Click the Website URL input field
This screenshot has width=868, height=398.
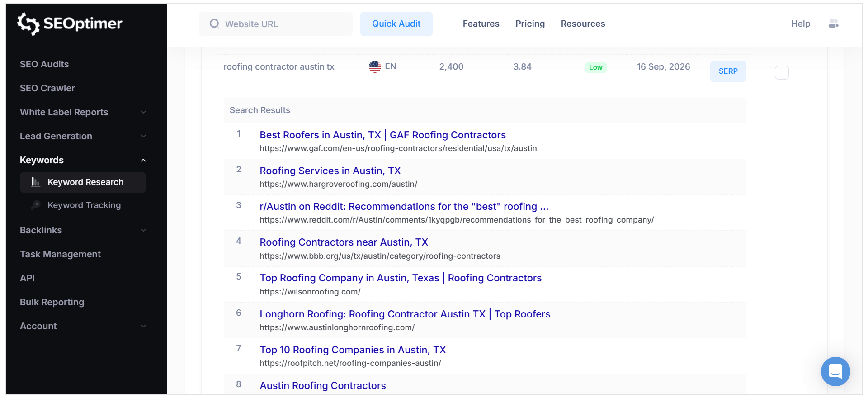(x=276, y=24)
